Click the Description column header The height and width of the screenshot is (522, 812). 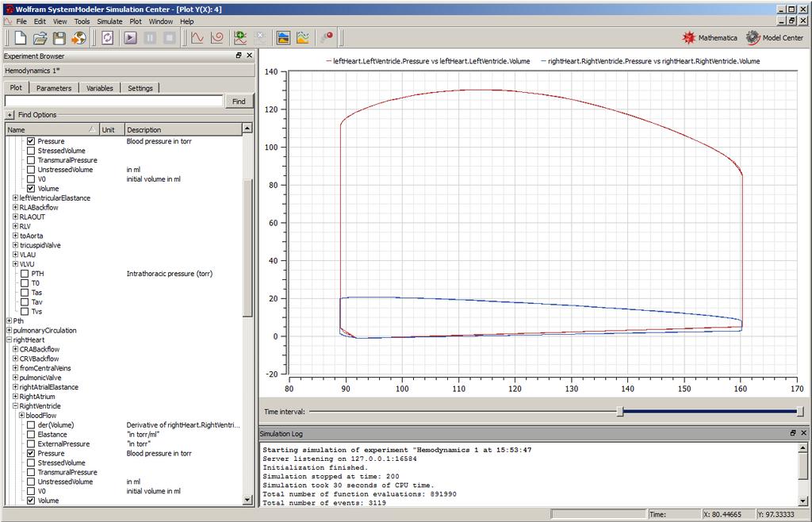[183, 129]
